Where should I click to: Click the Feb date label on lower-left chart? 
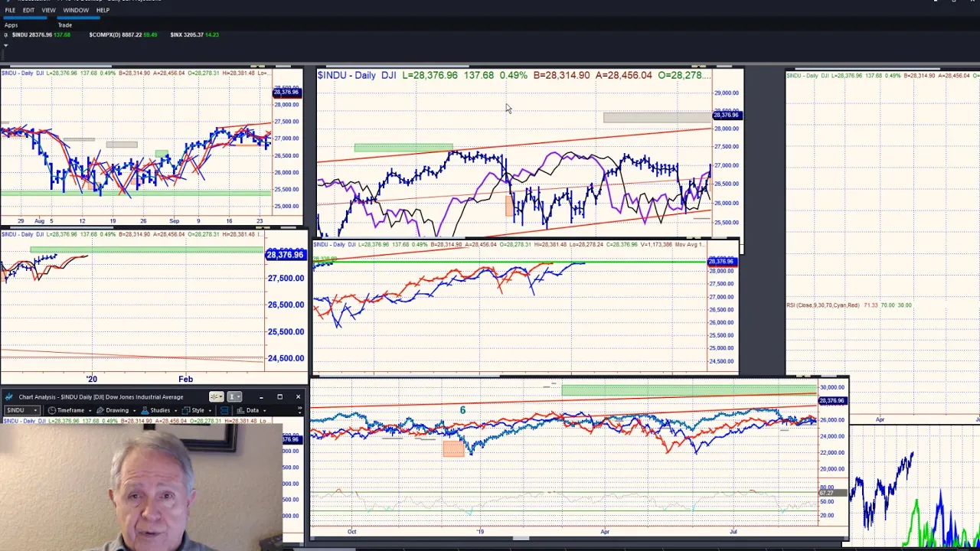pos(185,379)
